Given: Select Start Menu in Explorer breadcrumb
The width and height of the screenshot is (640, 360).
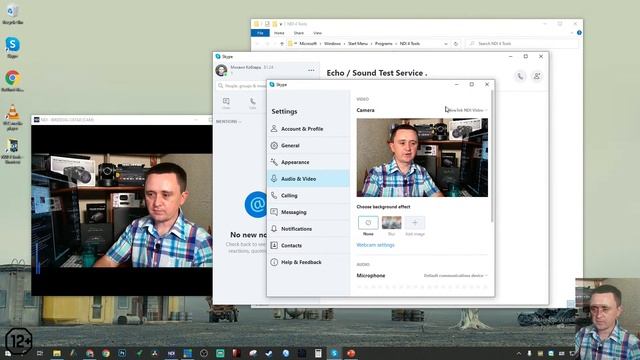Looking at the screenshot, I should 358,43.
